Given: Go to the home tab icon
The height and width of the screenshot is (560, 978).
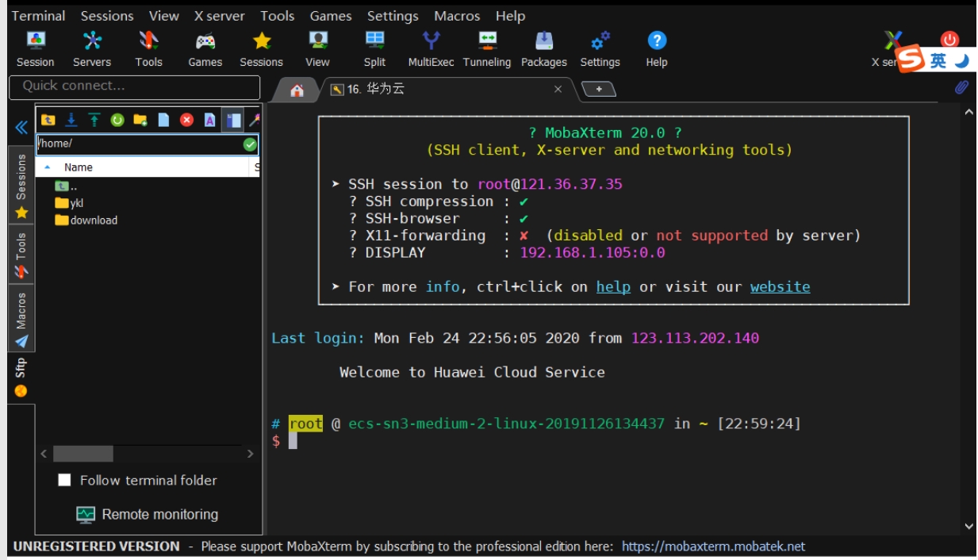Looking at the screenshot, I should pos(297,90).
